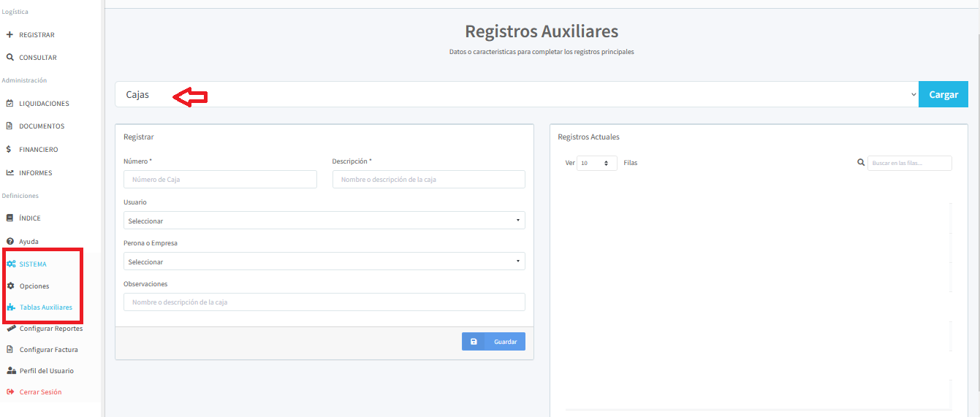Go to the DOCUMENTOS section

click(x=41, y=126)
